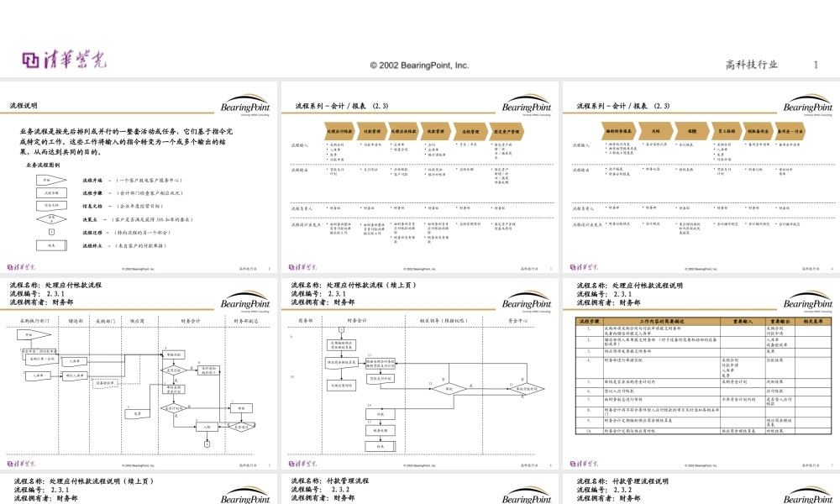The width and height of the screenshot is (840, 504).
Task: Click the 总帐管理 chevron shape
Action: pos(470,131)
